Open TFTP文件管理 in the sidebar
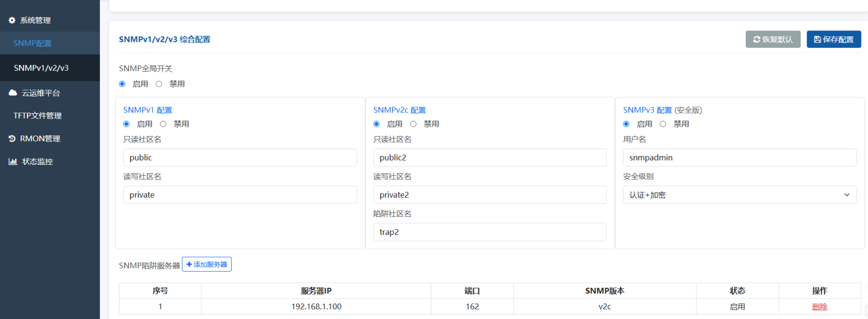Image resolution: width=868 pixels, height=319 pixels. click(37, 115)
